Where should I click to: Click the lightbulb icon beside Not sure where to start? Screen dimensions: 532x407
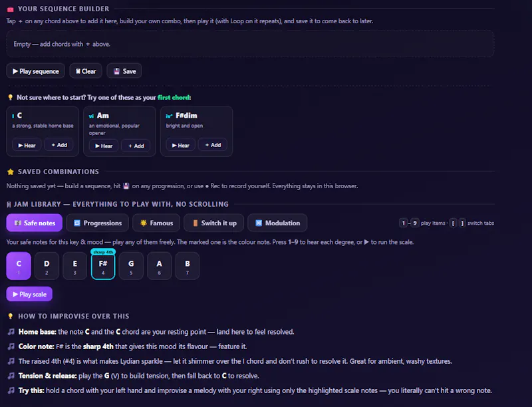(x=11, y=98)
